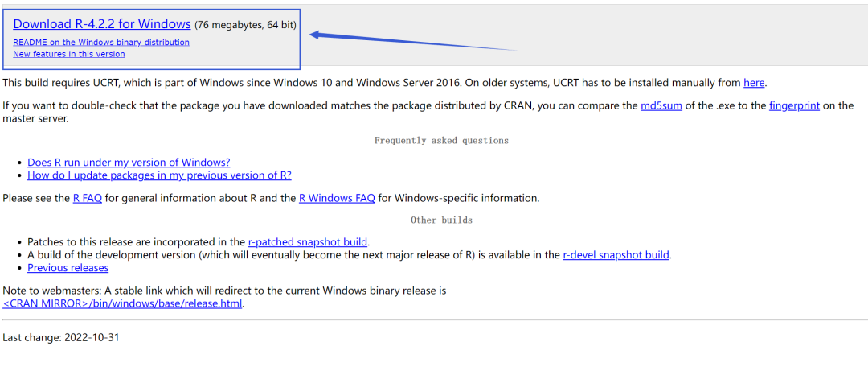Screen dimensions: 868x375
Task: Click the Download R-4.2.2 for Windows link
Action: [x=102, y=24]
